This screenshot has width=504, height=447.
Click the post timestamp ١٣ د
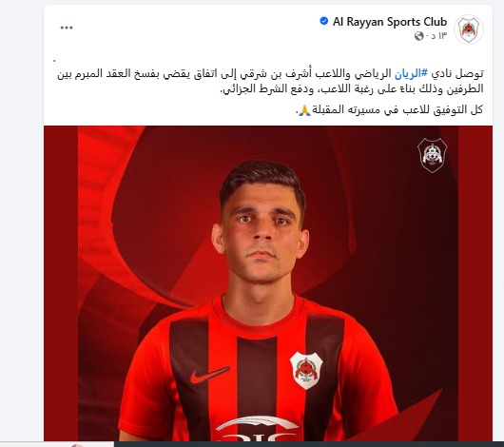click(x=438, y=36)
